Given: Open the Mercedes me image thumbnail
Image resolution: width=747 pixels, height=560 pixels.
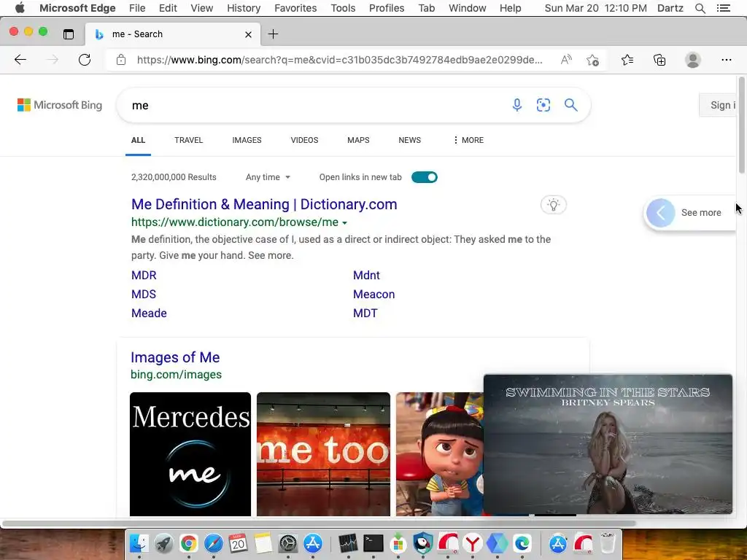Looking at the screenshot, I should [x=190, y=454].
